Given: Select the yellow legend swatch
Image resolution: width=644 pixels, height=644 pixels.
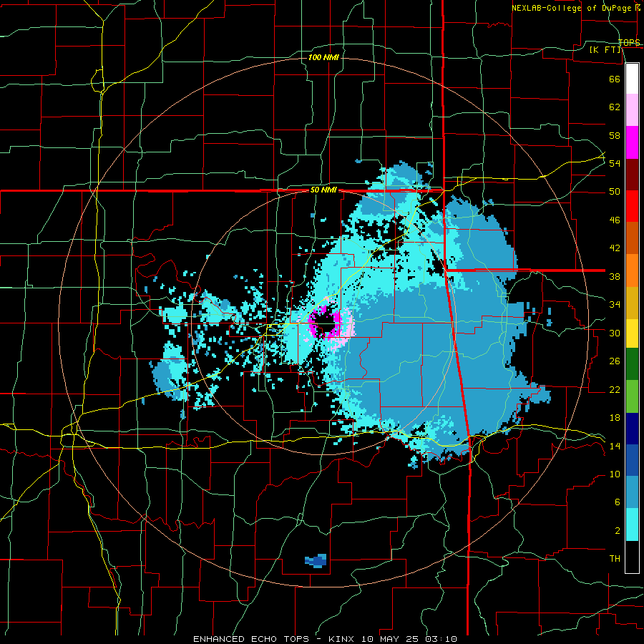Looking at the screenshot, I should coord(632,333).
